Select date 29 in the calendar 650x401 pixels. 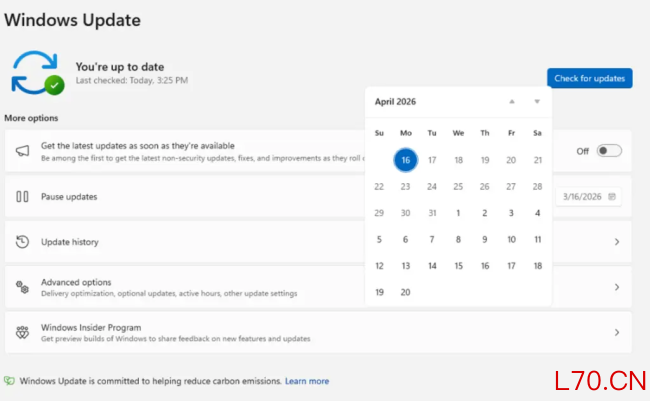(379, 213)
